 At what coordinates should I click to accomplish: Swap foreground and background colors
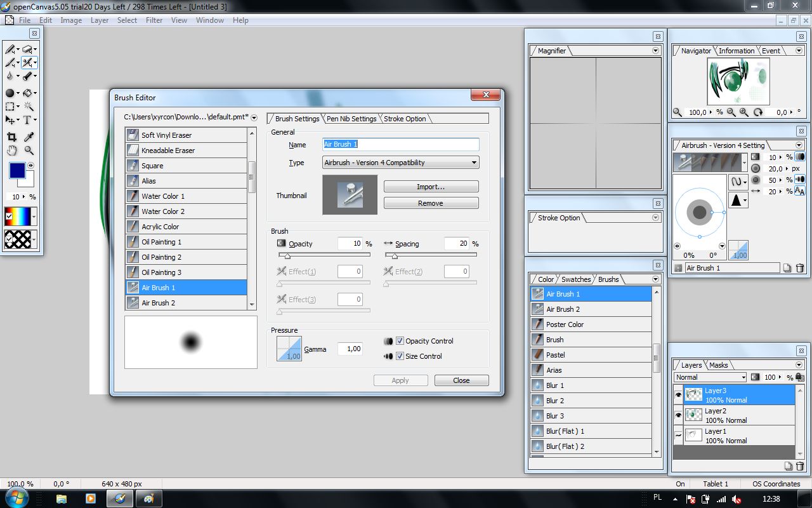point(30,166)
